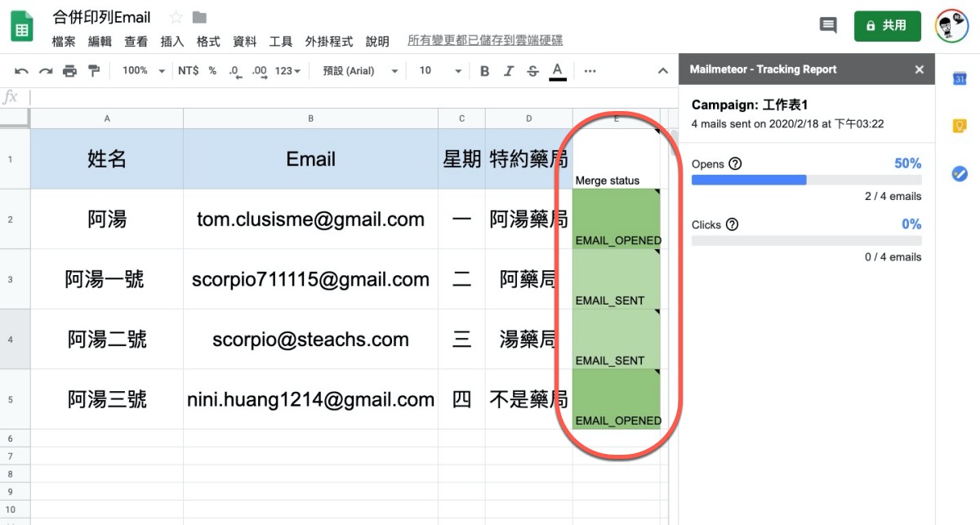
Task: Increase decimal places
Action: [x=260, y=71]
